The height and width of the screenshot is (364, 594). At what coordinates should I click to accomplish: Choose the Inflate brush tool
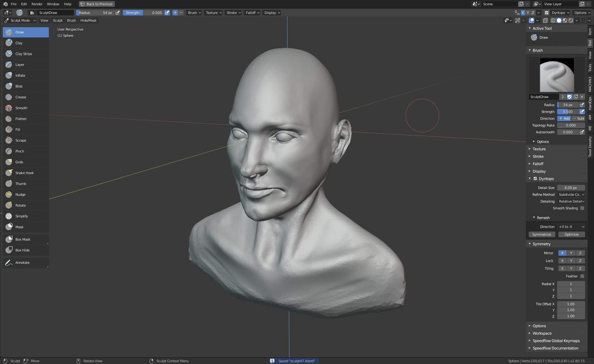coord(20,75)
